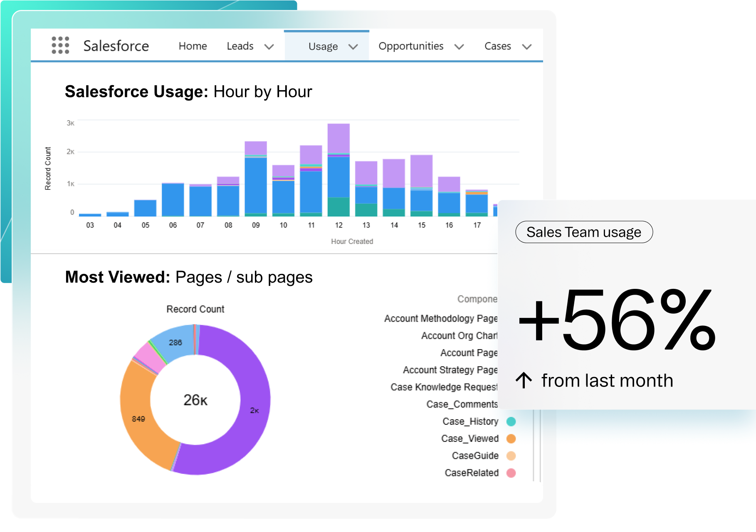This screenshot has width=756, height=532.
Task: Click the Most Viewed section heading
Action: (189, 277)
